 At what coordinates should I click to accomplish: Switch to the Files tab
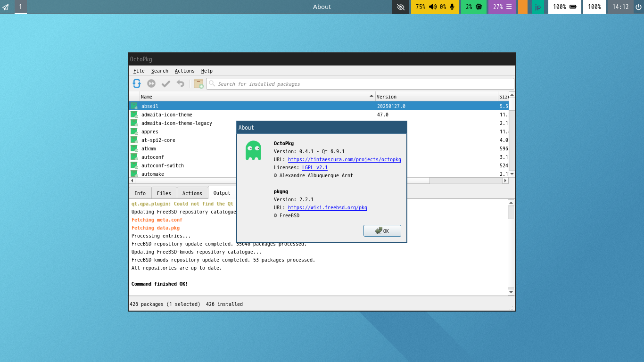click(x=164, y=193)
